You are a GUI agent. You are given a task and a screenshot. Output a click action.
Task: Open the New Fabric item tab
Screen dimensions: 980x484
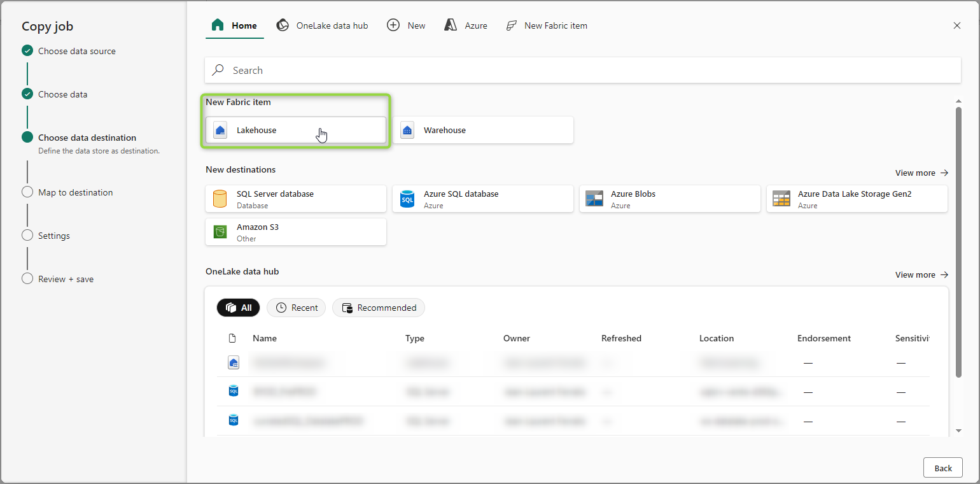point(547,25)
